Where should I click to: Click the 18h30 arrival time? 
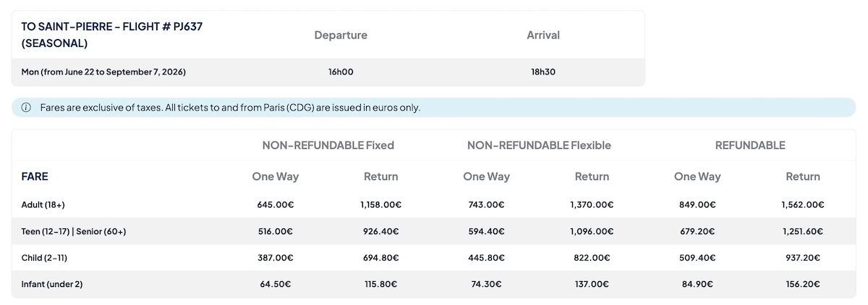tap(543, 72)
